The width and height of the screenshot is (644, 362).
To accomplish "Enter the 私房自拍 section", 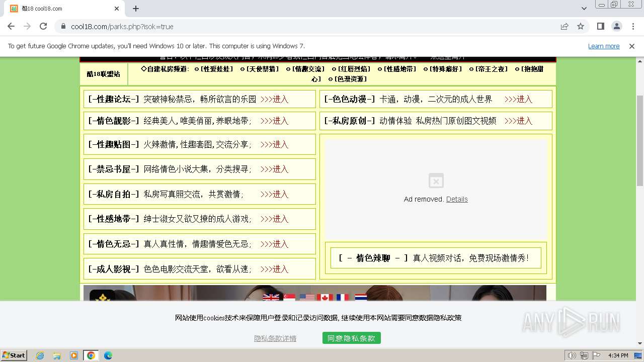I will 275,194.
